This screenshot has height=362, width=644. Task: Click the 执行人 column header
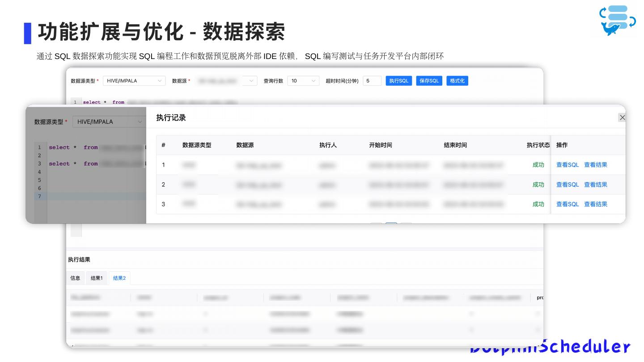click(x=328, y=145)
